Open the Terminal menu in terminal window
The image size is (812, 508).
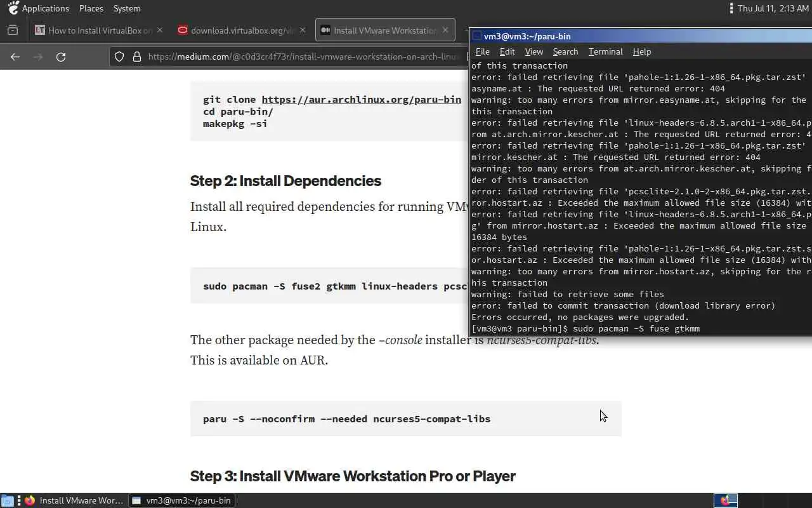pyautogui.click(x=605, y=51)
